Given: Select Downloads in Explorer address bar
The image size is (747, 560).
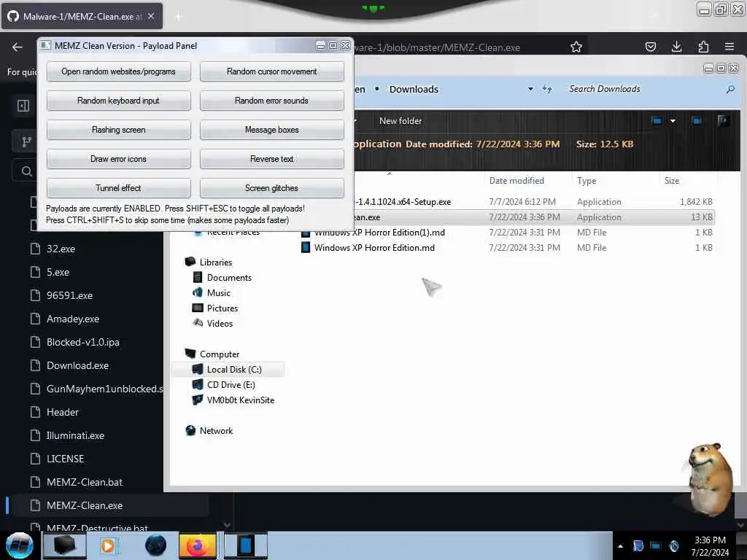Looking at the screenshot, I should tap(414, 89).
